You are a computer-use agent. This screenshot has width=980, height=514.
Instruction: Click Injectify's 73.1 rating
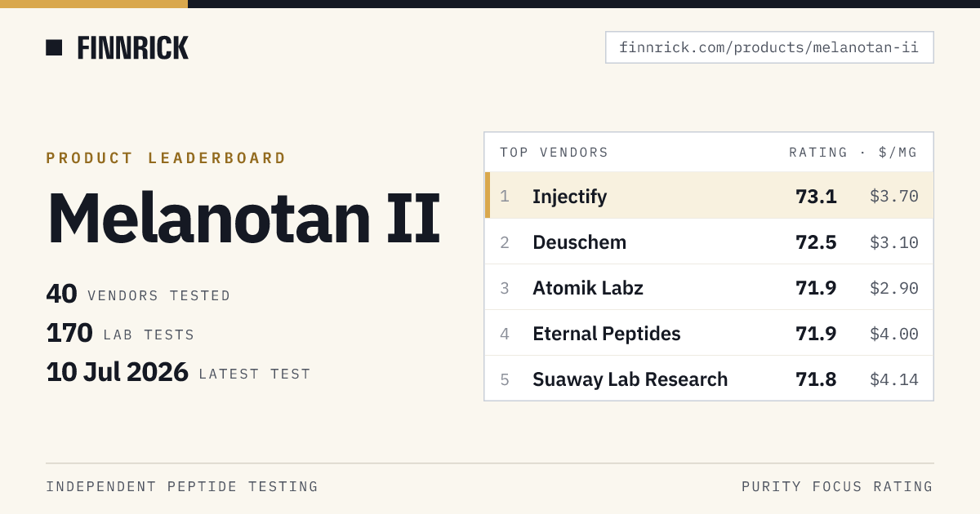(816, 197)
